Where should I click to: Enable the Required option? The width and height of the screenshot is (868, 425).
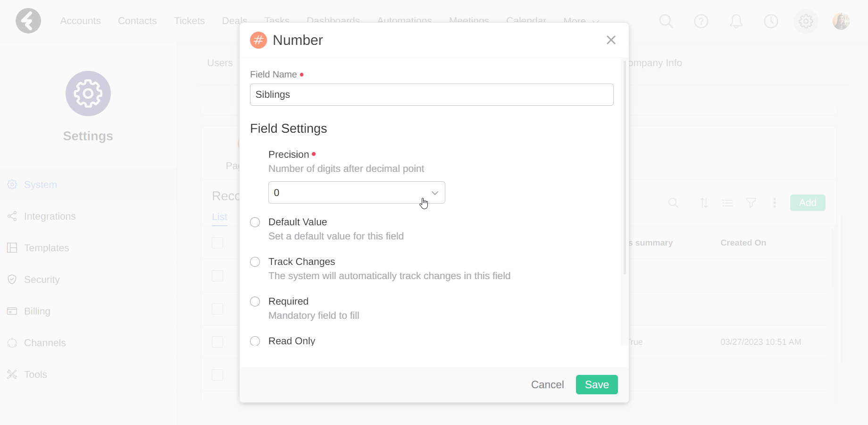255,302
